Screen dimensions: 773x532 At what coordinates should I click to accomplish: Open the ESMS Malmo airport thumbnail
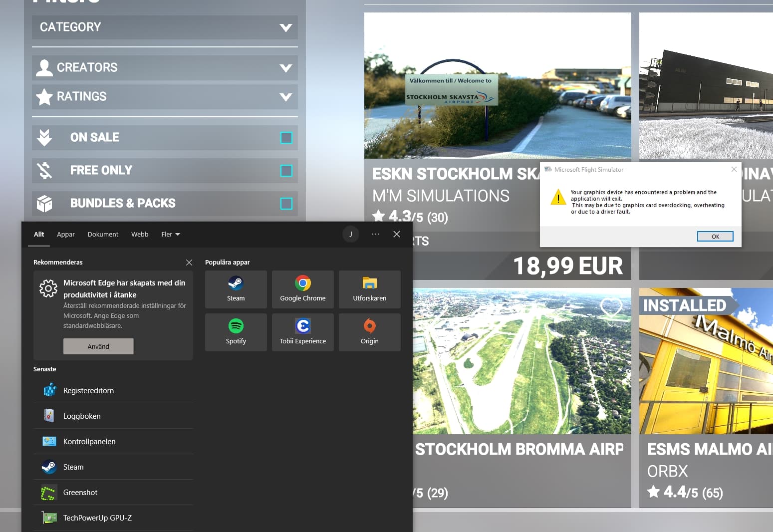(706, 361)
